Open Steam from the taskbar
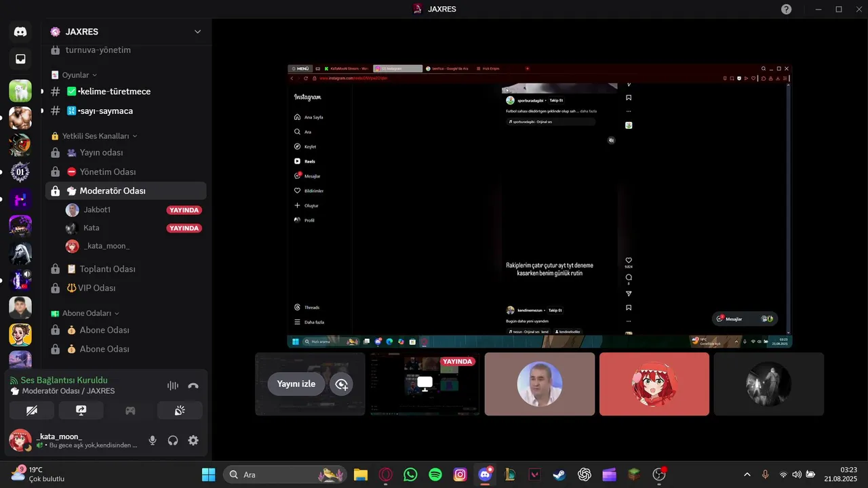Screen dimensions: 868x488 (559, 474)
